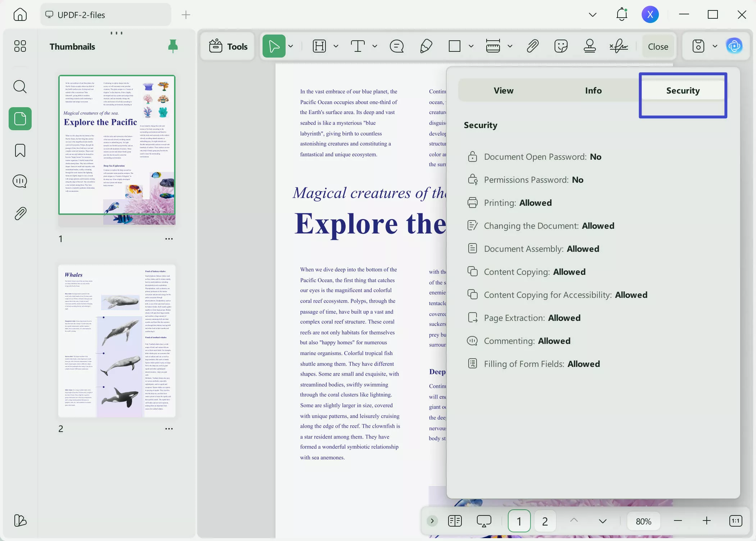Click the Close button in the toolbar
The image size is (756, 541).
[x=658, y=46]
